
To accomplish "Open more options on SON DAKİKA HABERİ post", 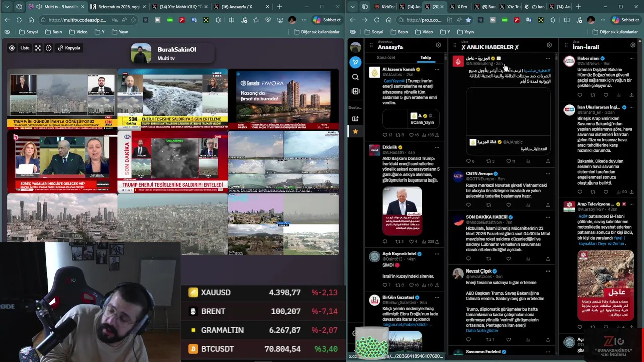I will pos(548,217).
